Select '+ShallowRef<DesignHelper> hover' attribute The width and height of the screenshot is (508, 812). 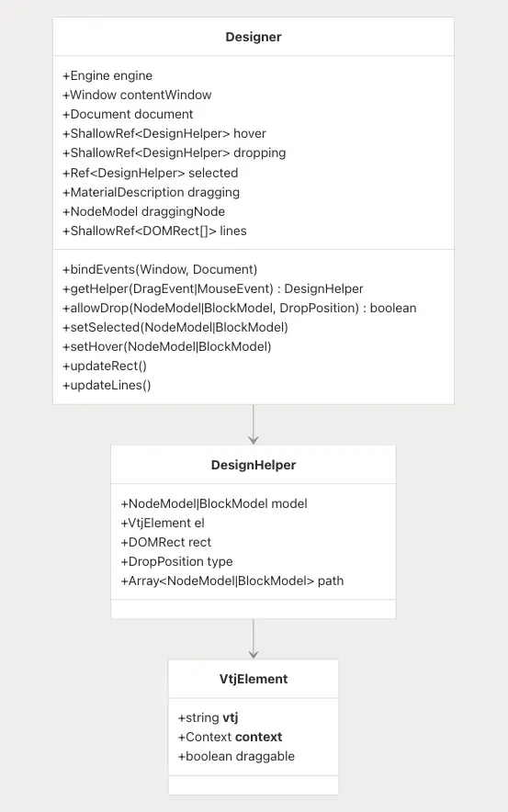click(164, 133)
